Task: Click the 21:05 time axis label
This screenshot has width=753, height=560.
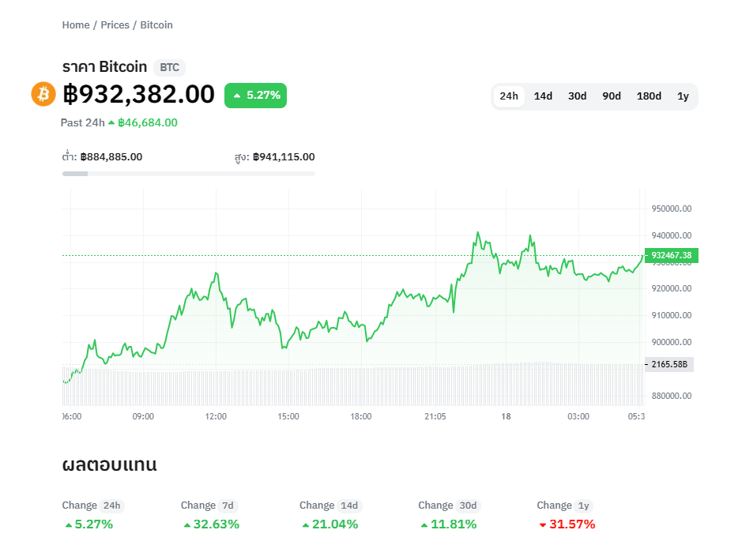Action: pyautogui.click(x=435, y=416)
